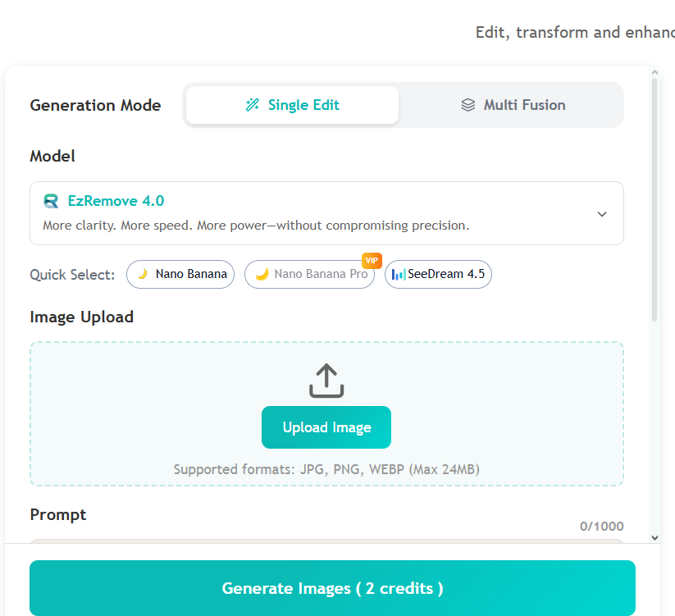Click Generate Images ( 2 credits ) button

(332, 588)
